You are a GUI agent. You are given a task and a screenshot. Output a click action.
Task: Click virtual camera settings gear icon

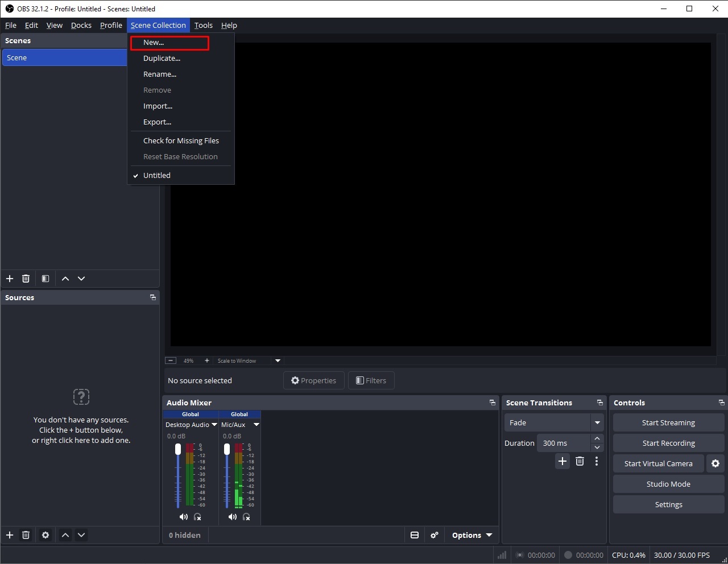[715, 463]
